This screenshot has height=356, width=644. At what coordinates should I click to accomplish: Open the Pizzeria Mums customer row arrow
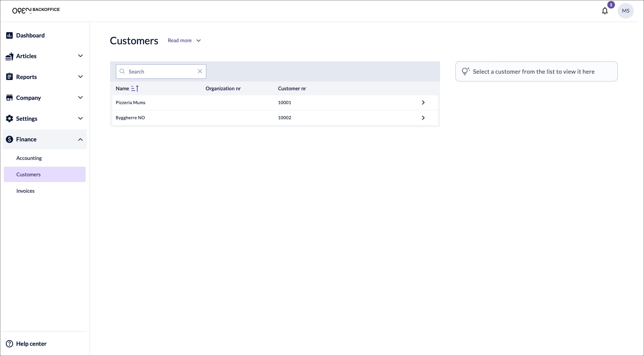coord(423,102)
